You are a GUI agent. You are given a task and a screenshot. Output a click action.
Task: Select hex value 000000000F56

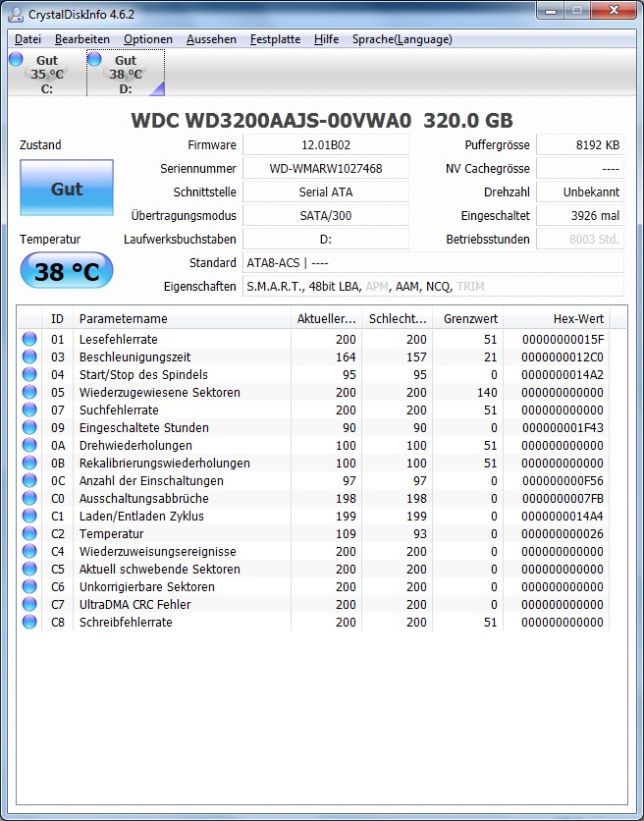coord(563,480)
